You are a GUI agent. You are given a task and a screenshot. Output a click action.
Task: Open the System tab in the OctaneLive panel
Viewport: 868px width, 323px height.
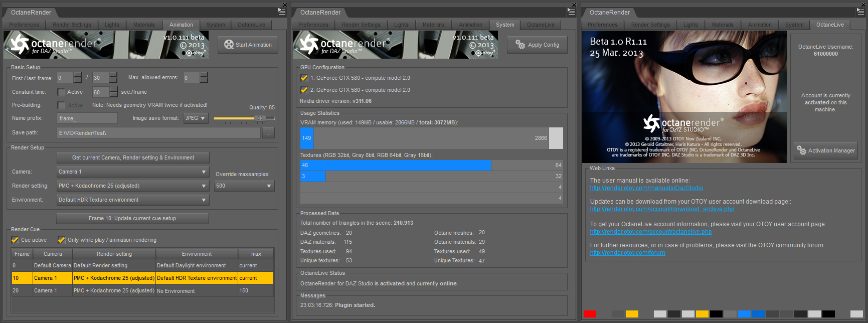pyautogui.click(x=794, y=25)
